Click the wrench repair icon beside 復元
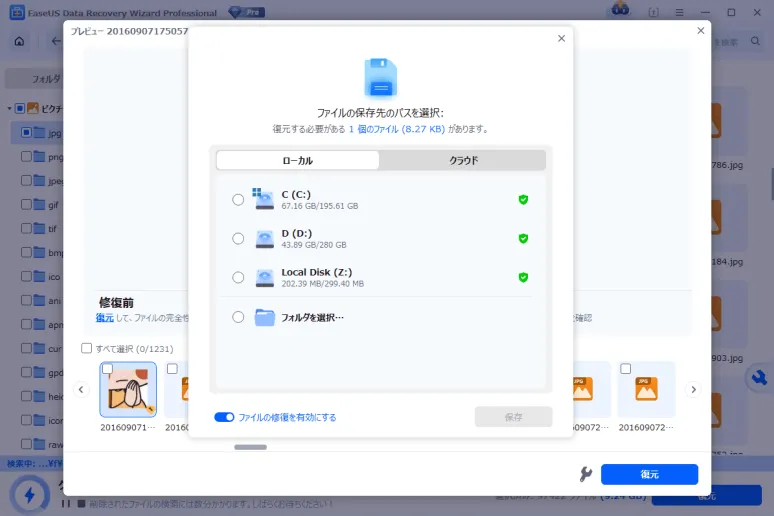The width and height of the screenshot is (774, 516). (x=586, y=474)
